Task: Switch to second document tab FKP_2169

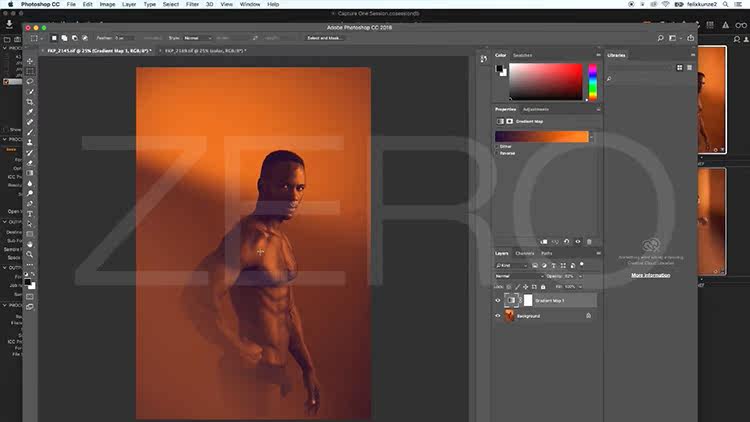Action: pos(206,50)
